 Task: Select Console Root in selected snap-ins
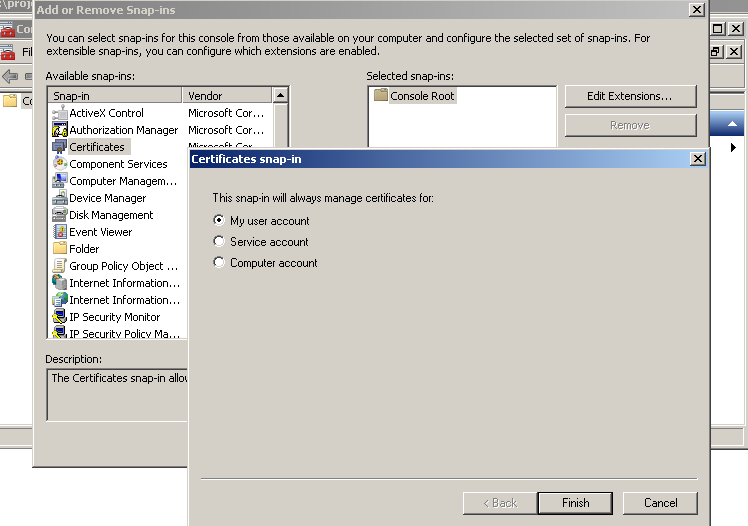tap(422, 96)
